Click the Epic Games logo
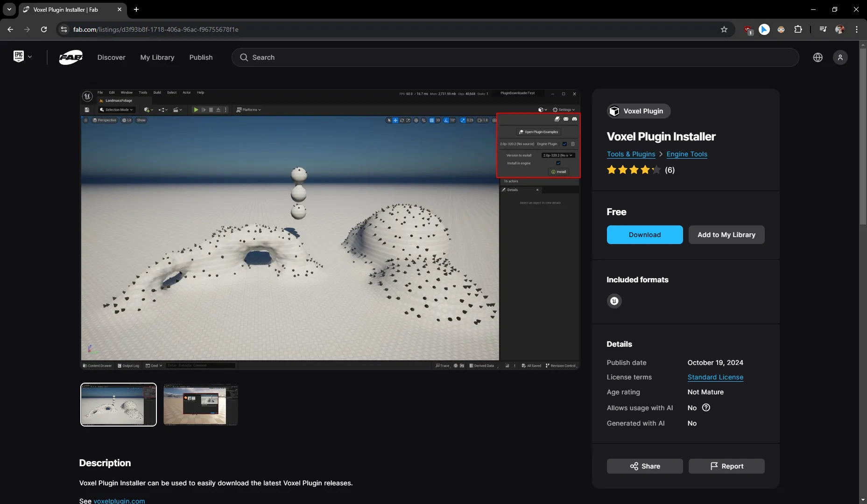This screenshot has height=504, width=867. 18,56
